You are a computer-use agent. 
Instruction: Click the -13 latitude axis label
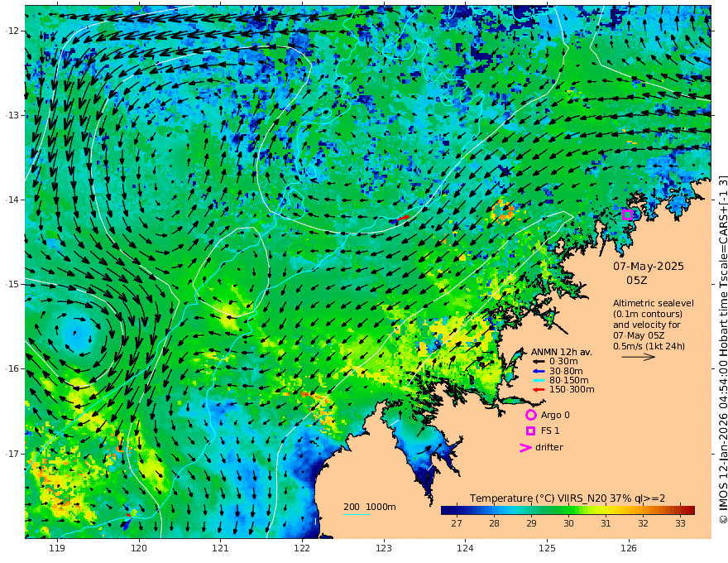pos(12,115)
